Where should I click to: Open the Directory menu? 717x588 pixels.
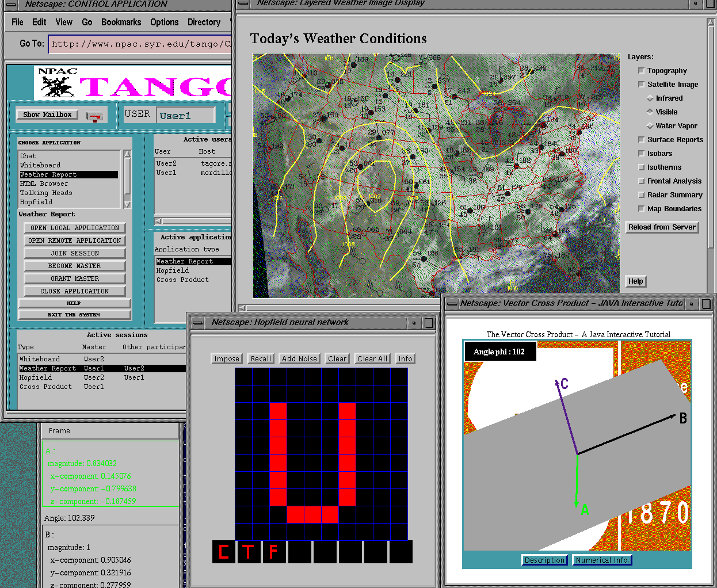click(x=204, y=22)
